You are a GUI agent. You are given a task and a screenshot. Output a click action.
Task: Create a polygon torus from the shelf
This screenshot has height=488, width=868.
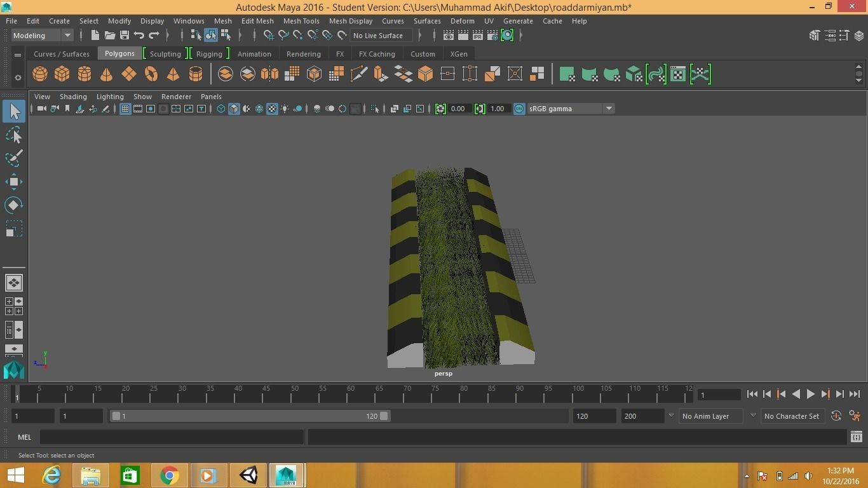[x=151, y=74]
